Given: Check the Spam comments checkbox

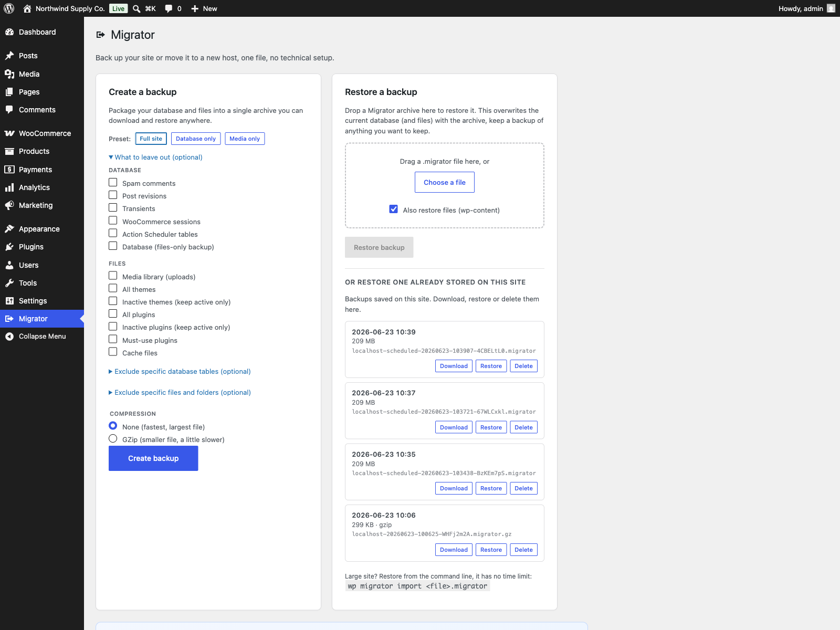Looking at the screenshot, I should coord(113,182).
